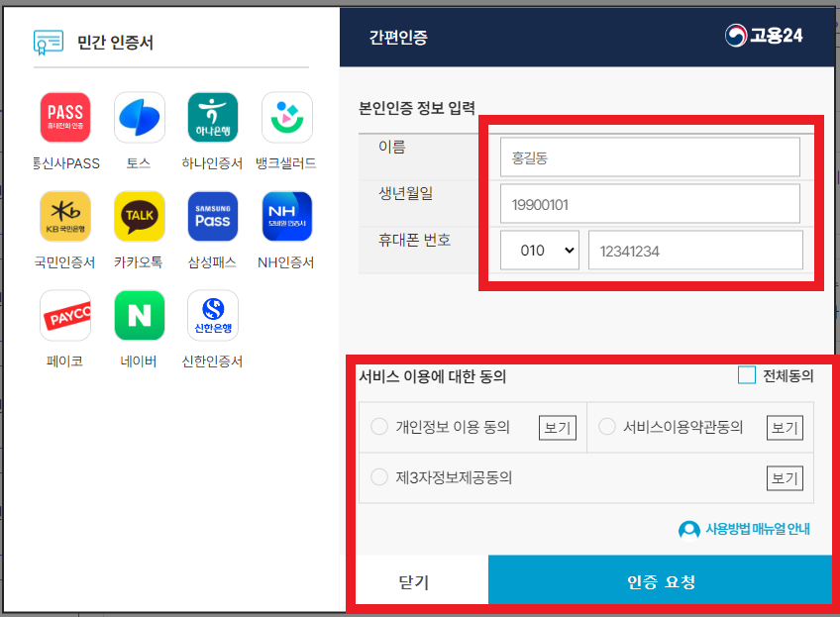The image size is (840, 617).
Task: Select the Samsung Pass 삼성패스 icon
Action: (x=213, y=216)
